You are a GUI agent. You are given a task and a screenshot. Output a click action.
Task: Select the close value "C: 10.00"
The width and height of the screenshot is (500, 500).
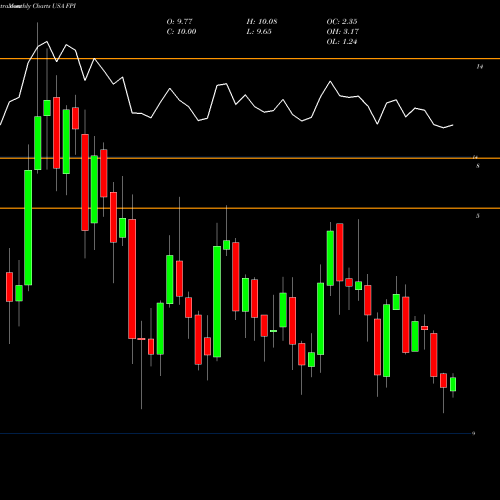181,32
